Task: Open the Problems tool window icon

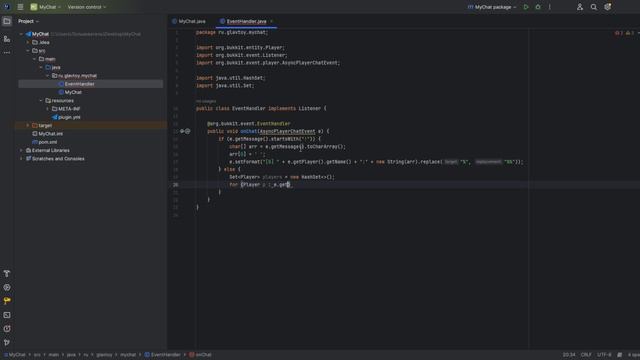Action: pos(7,329)
